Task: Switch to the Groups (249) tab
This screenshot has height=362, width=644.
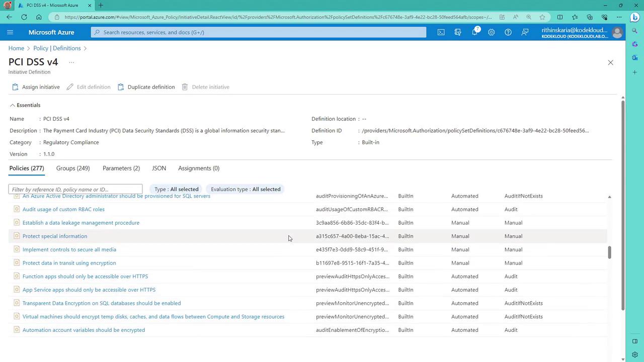Action: tap(73, 168)
